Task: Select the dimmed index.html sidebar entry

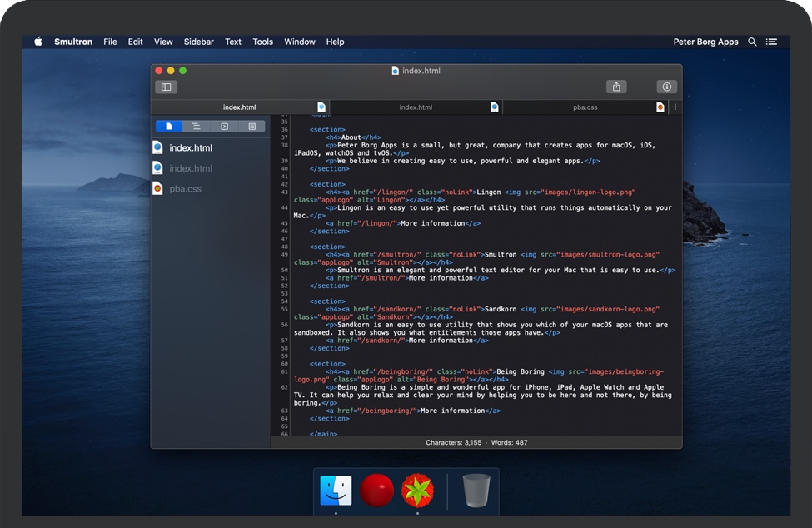Action: tap(190, 168)
